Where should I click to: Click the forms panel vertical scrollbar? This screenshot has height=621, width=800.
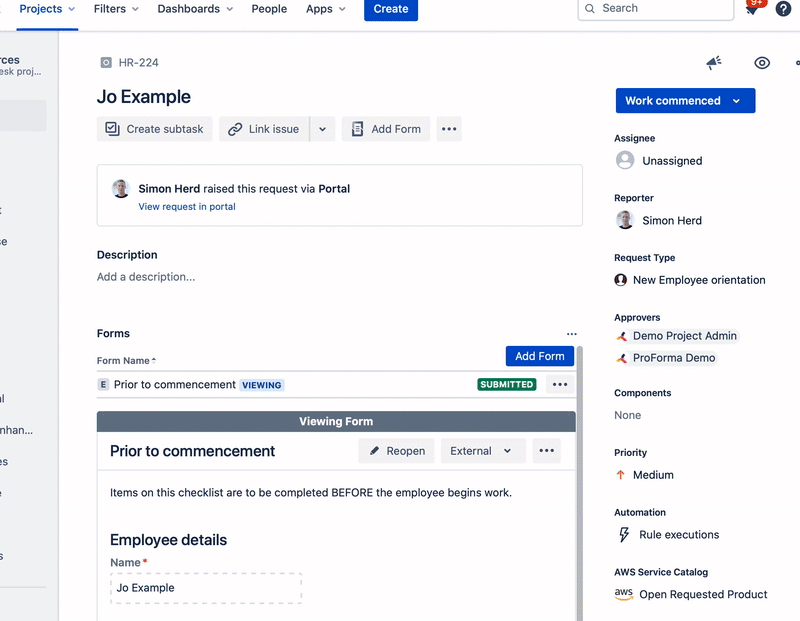pos(580,484)
